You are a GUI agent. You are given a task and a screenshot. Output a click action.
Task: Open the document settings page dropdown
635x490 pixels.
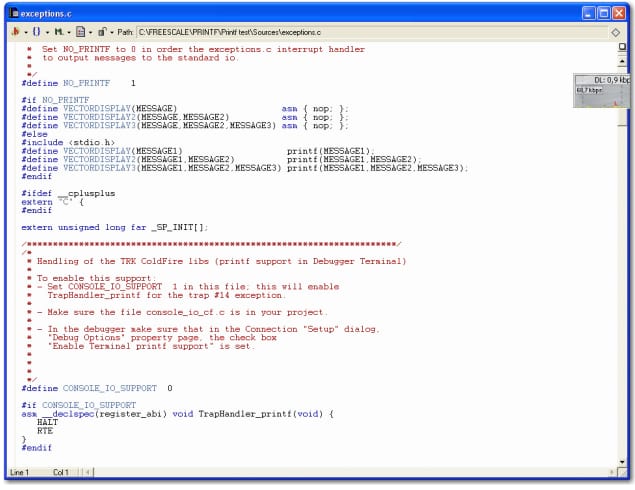pos(82,32)
